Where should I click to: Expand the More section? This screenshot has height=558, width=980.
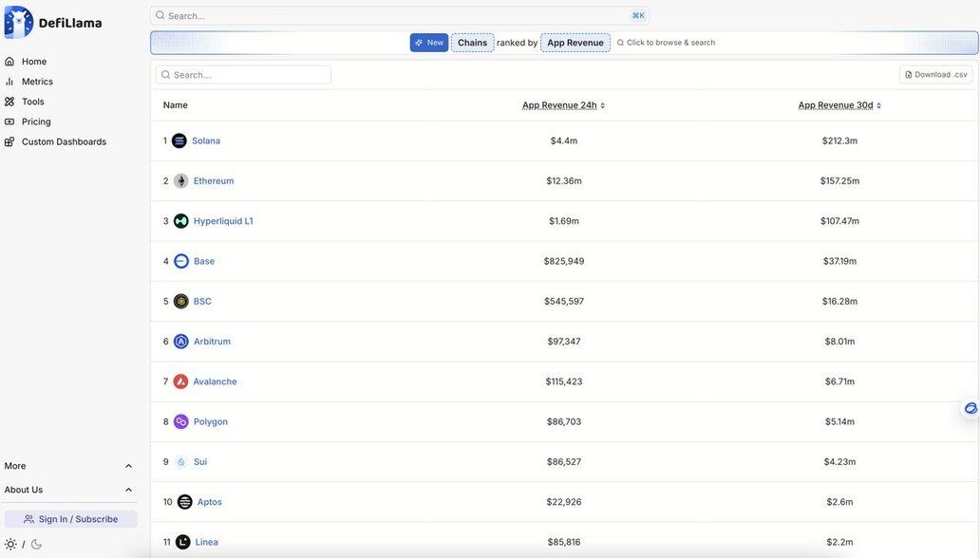tap(68, 466)
